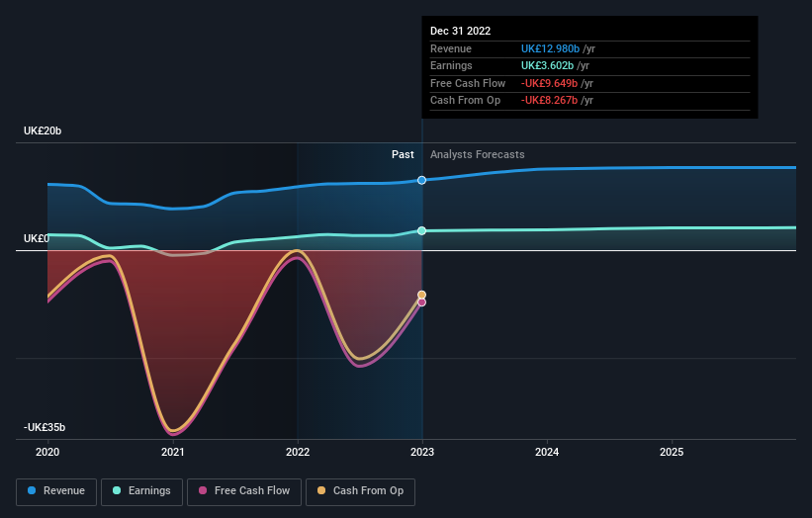The height and width of the screenshot is (518, 812).
Task: Toggle the Free Cash Flow legend button
Action: (x=244, y=491)
